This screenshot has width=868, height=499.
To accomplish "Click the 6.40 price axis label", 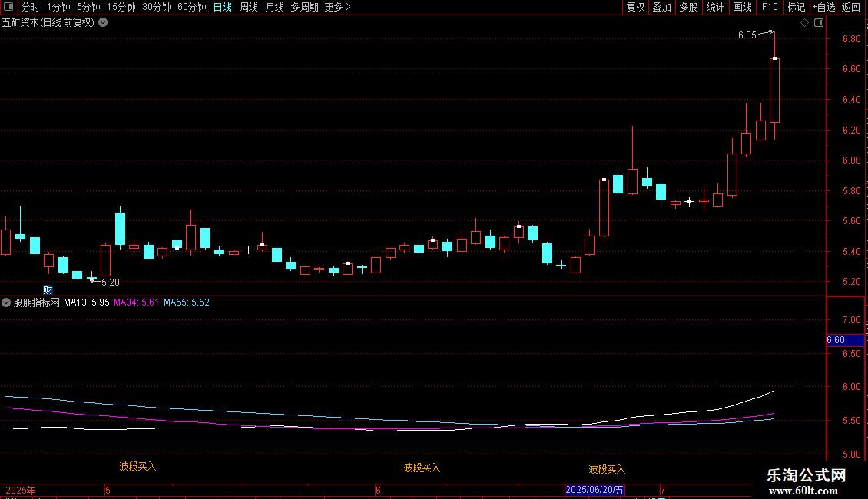I will point(851,100).
